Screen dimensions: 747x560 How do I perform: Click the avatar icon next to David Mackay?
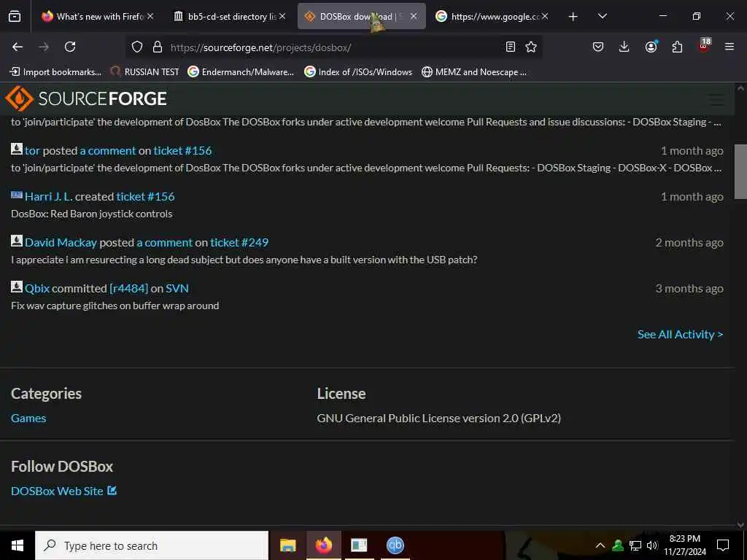tap(17, 241)
